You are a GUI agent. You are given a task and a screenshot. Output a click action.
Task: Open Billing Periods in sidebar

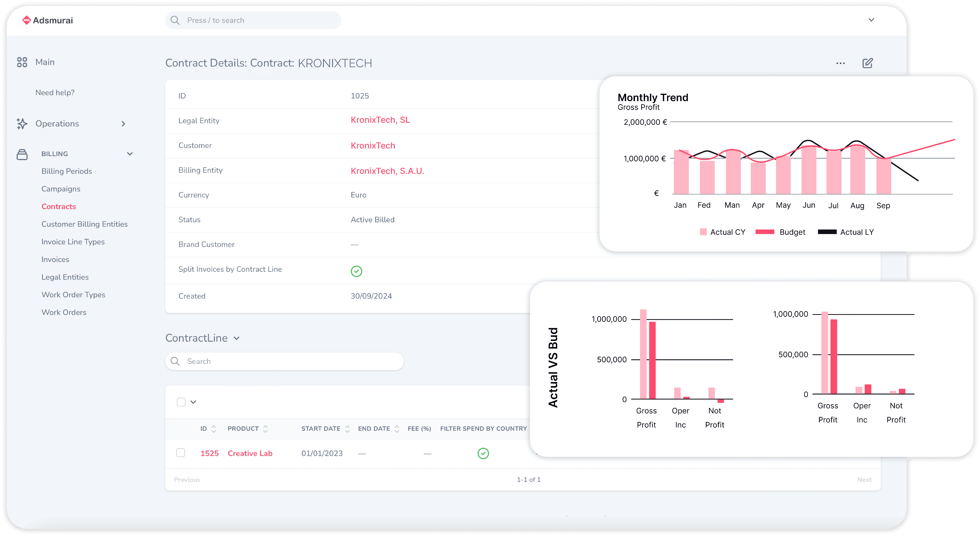point(67,171)
